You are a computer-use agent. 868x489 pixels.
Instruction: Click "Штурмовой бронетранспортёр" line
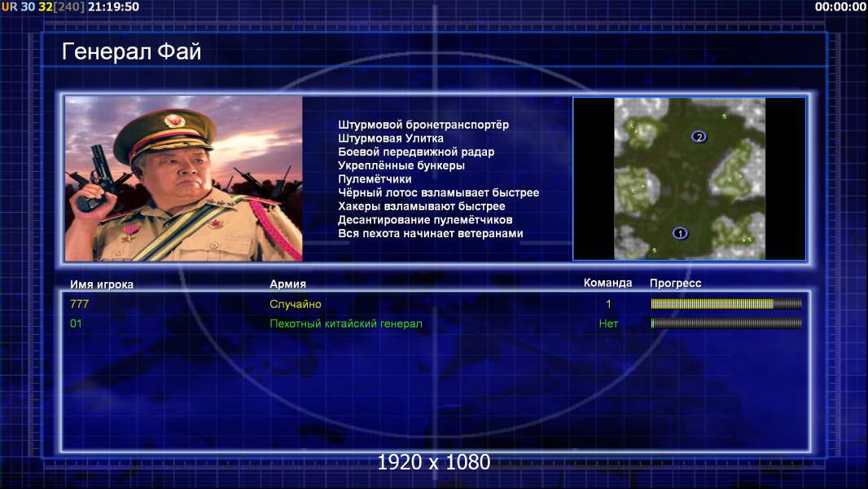click(x=423, y=125)
